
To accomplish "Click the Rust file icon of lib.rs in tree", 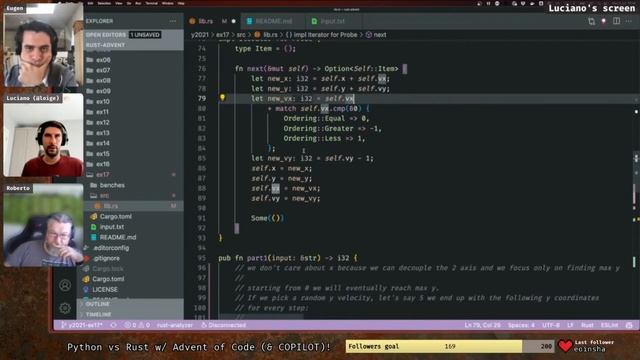I will pyautogui.click(x=98, y=206).
